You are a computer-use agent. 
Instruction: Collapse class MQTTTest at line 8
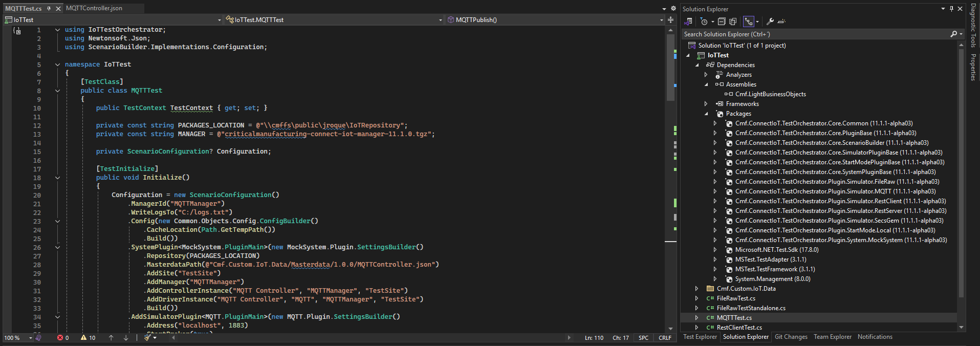pyautogui.click(x=57, y=91)
